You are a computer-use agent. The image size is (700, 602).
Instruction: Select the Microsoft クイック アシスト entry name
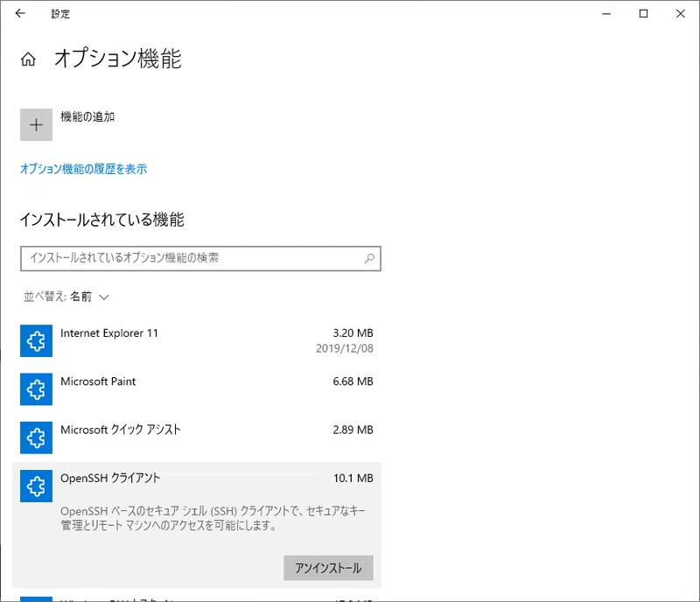121,430
